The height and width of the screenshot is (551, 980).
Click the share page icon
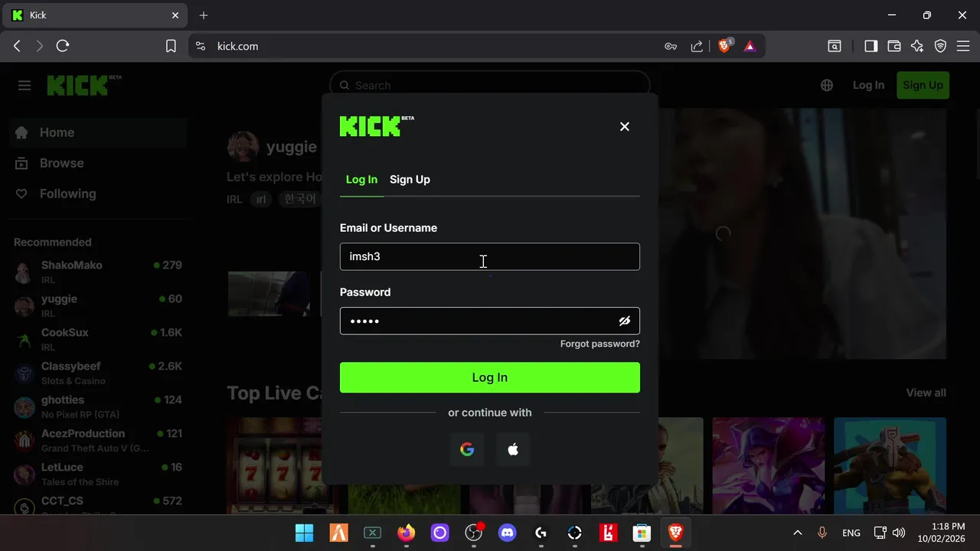pyautogui.click(x=697, y=46)
